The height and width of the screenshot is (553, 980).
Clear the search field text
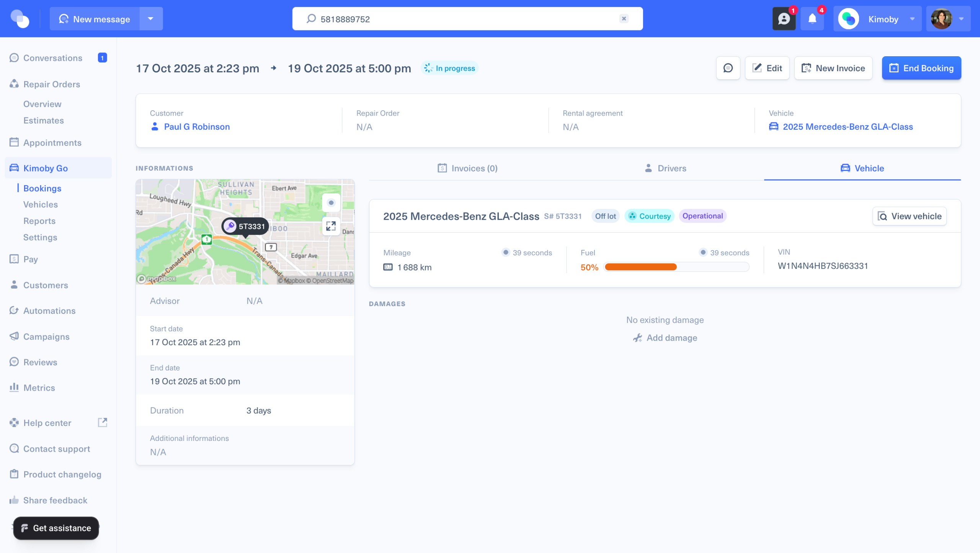tap(624, 19)
